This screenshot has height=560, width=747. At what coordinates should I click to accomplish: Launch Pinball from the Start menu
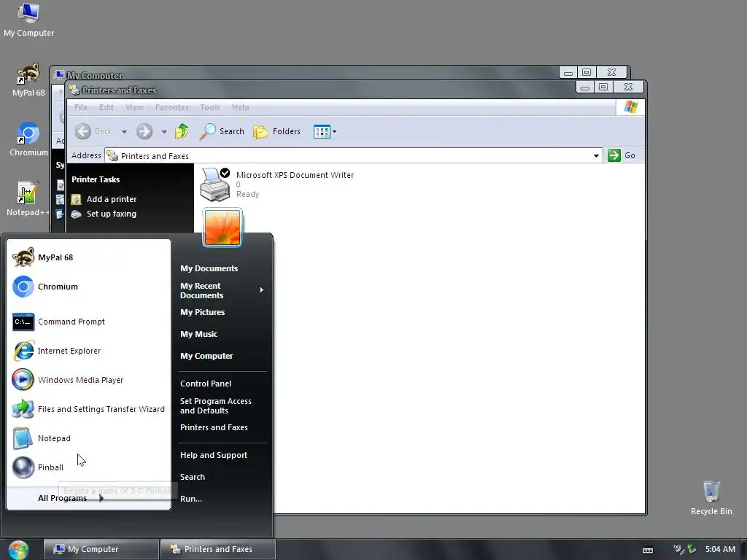pyautogui.click(x=89, y=467)
